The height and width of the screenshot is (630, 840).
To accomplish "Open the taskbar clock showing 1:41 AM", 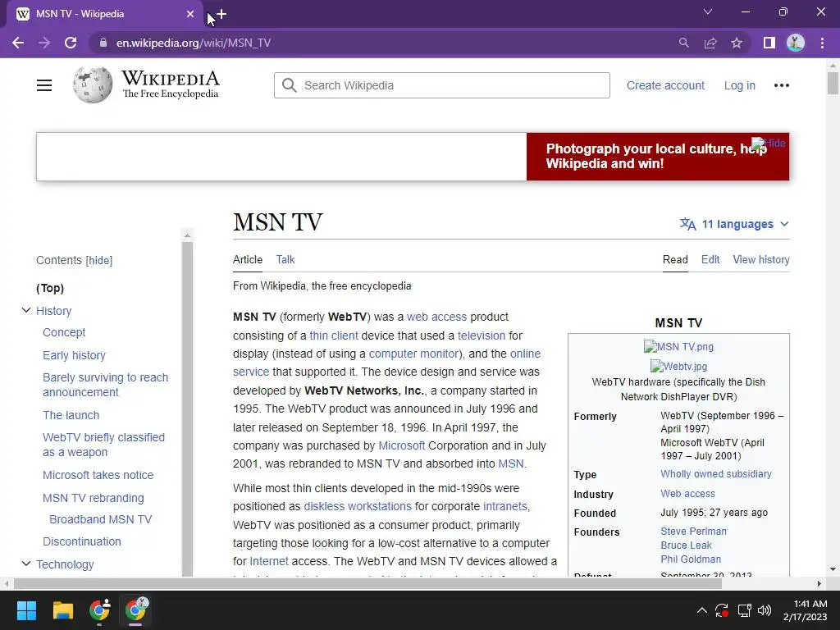I will 806,610.
